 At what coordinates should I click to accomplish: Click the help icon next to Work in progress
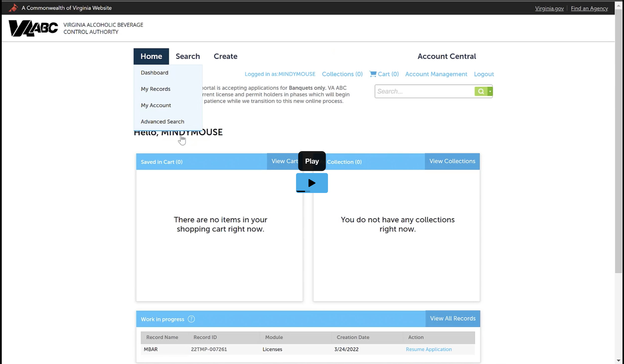(x=191, y=319)
